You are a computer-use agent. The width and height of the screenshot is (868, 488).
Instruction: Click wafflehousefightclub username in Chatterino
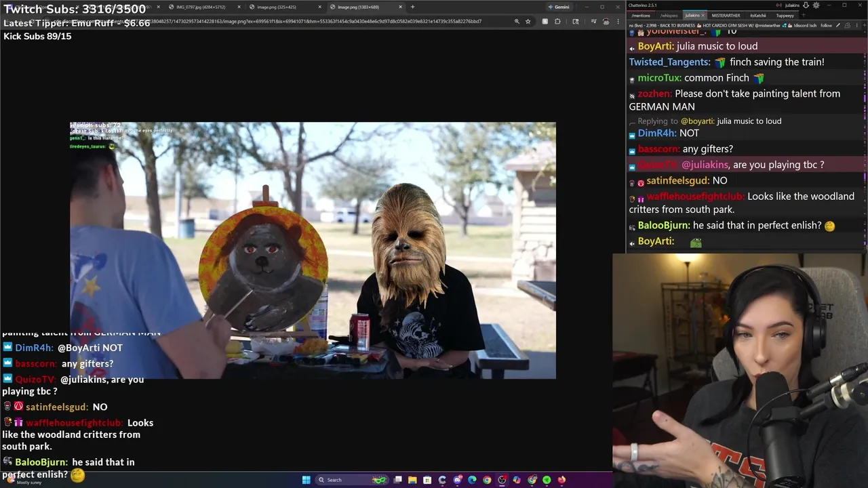695,197
